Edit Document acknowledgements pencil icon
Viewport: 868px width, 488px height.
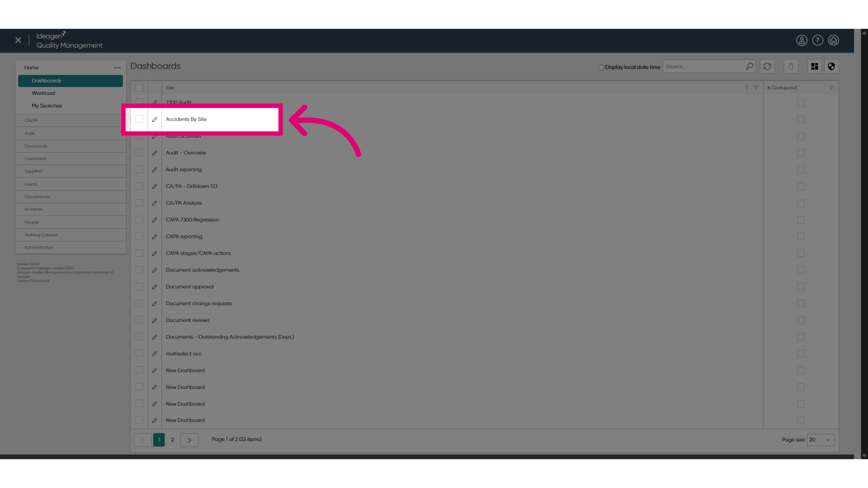(155, 270)
